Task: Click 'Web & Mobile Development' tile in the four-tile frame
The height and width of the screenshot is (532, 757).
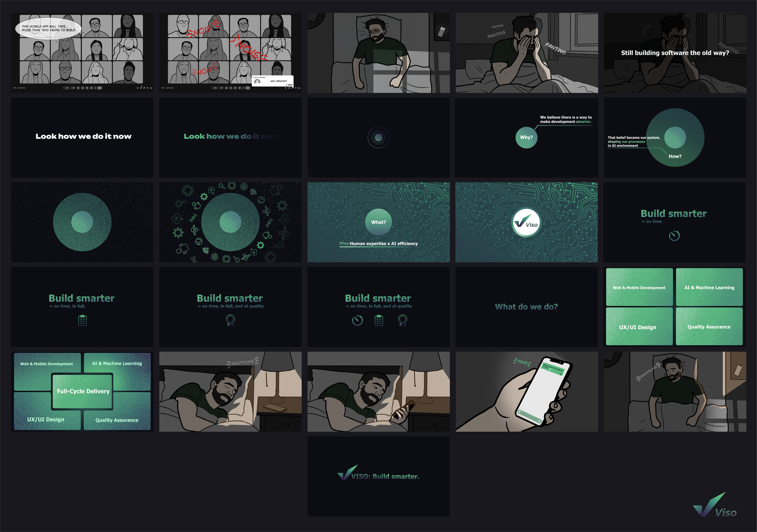Action: (x=639, y=287)
